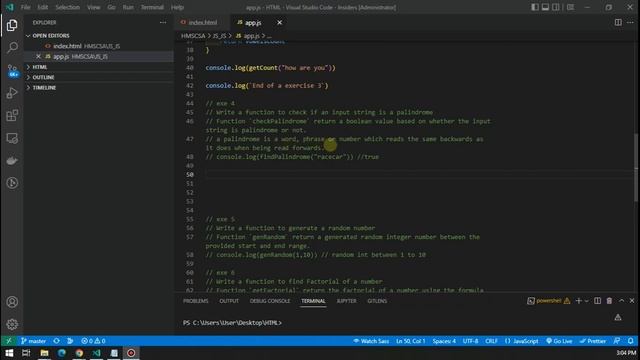
Task: Open the Docker view in activity bar
Action: 12,161
